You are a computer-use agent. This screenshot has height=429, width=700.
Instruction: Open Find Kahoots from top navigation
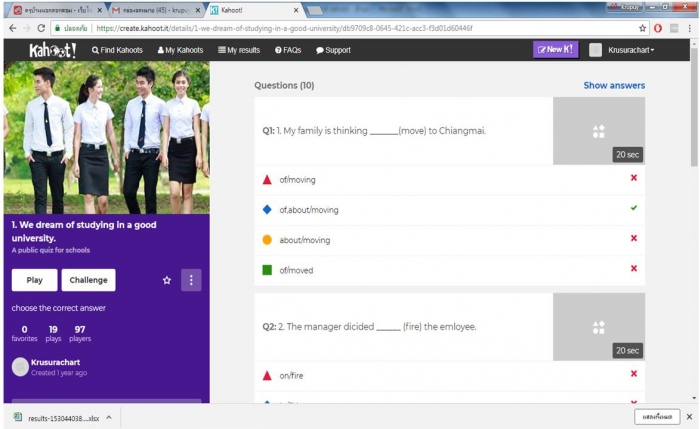tap(117, 50)
